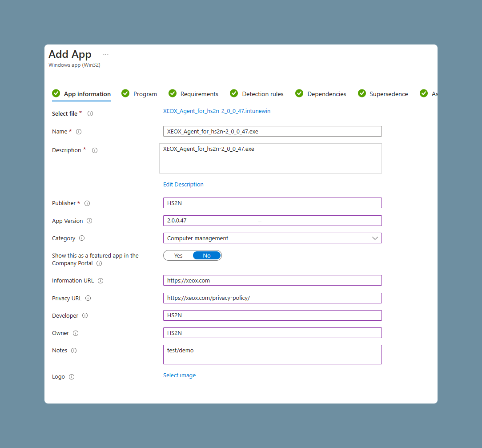482x448 pixels.
Task: Click the info icon beside Name label
Action: pos(79,132)
